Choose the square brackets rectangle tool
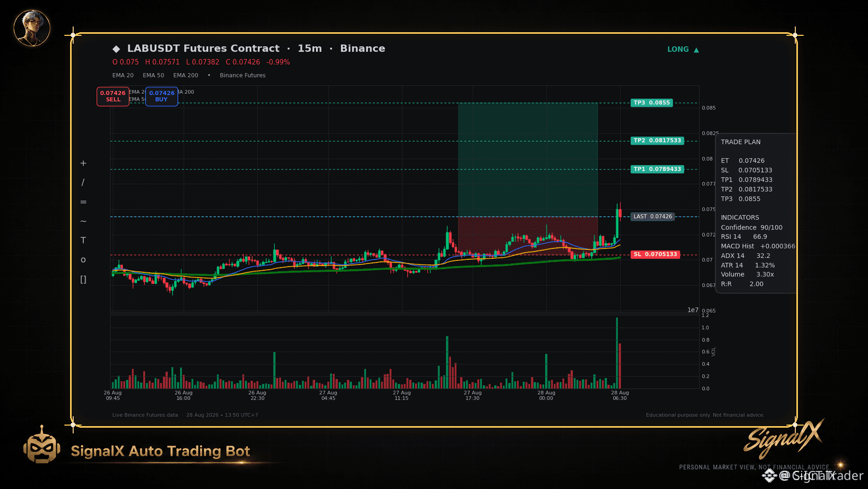Viewport: 868px width, 489px height. click(83, 280)
